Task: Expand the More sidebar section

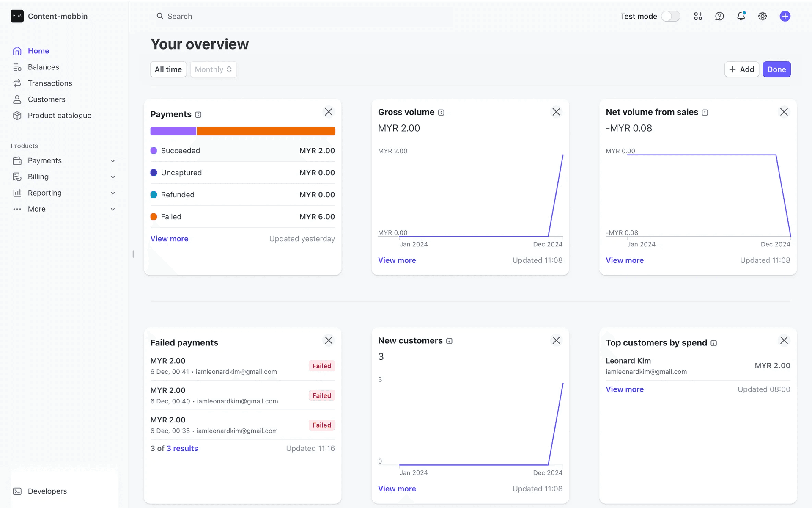Action: point(112,209)
